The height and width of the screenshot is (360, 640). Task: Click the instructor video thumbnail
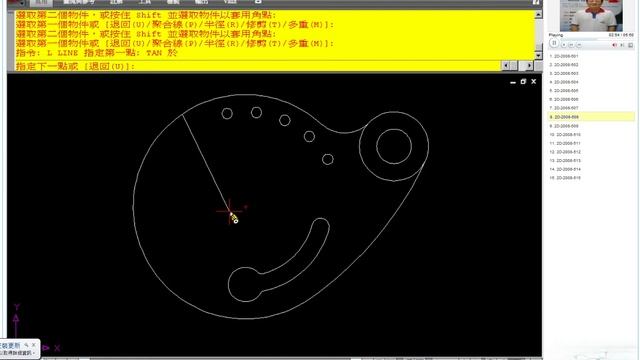click(591, 16)
